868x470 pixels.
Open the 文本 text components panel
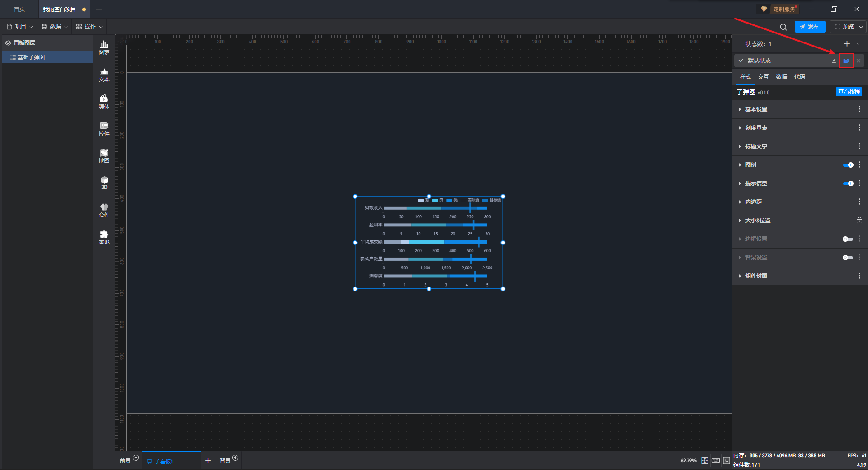104,75
